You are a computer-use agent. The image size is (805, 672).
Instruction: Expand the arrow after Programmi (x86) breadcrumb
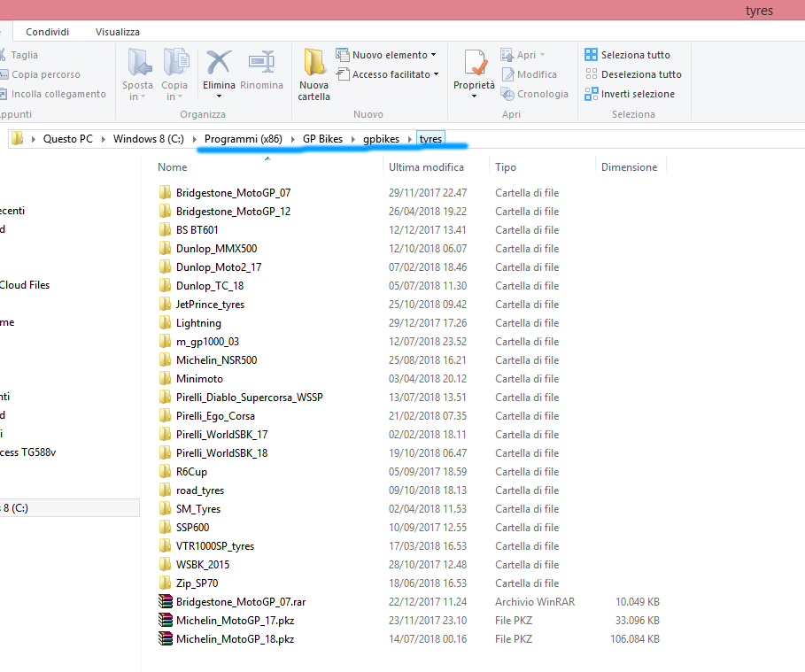(292, 139)
